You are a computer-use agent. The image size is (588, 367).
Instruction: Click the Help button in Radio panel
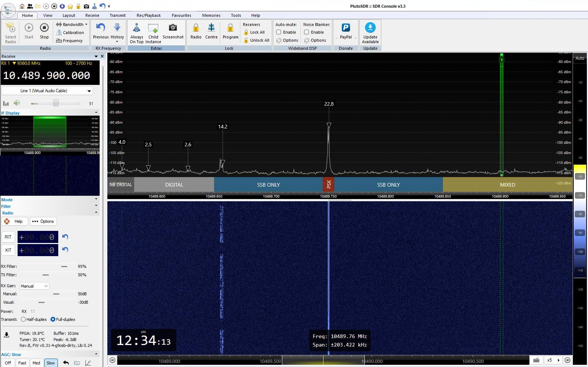click(15, 221)
